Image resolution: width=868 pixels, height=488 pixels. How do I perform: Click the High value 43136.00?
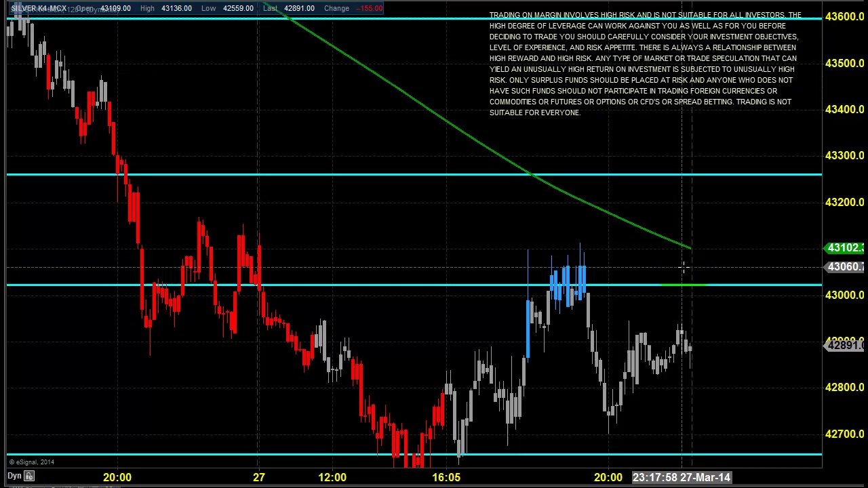176,8
